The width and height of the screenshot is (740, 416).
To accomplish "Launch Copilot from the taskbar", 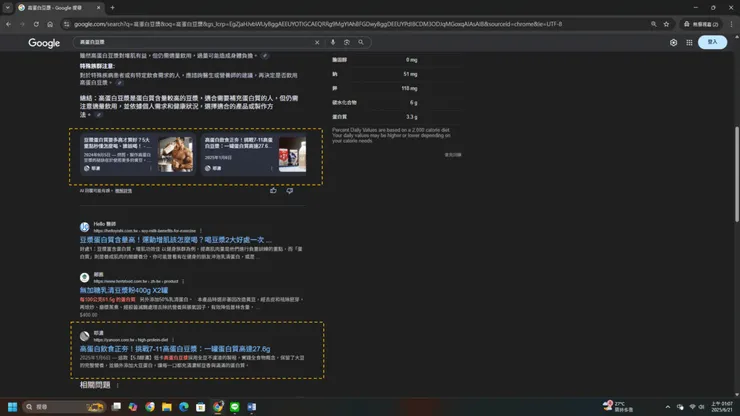I will pyautogui.click(x=133, y=407).
